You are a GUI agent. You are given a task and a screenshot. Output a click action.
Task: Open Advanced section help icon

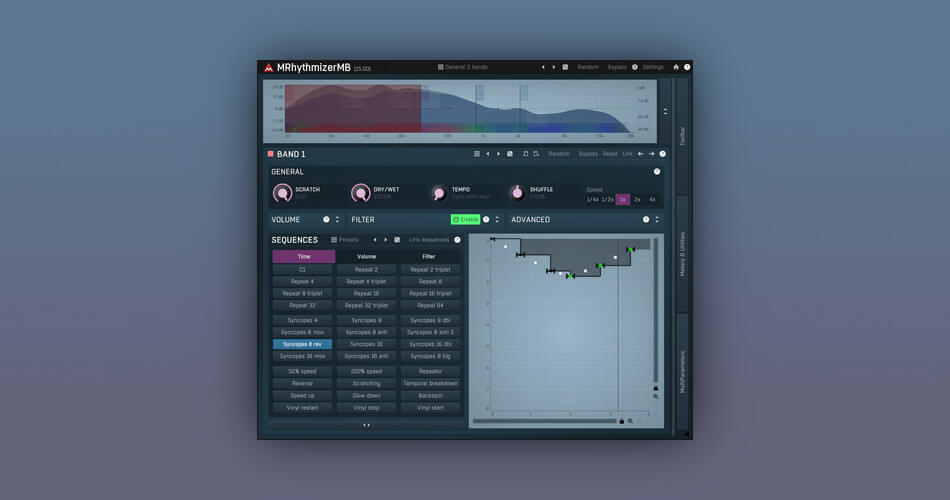point(646,219)
